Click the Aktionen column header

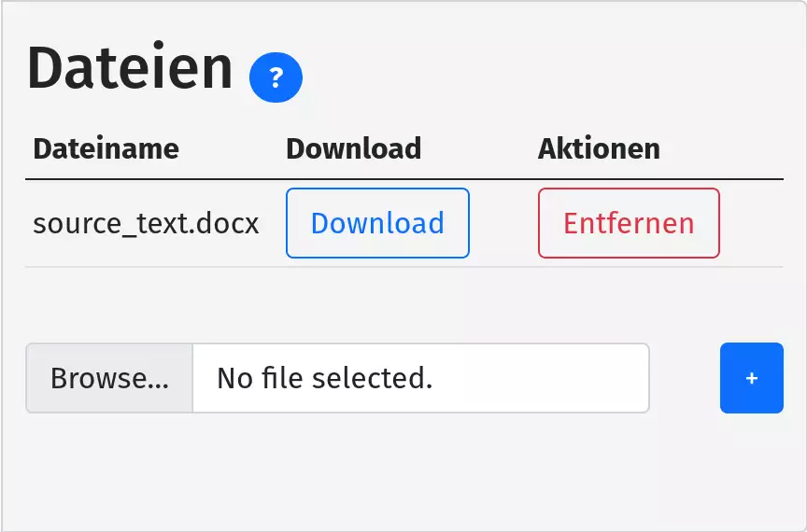click(599, 148)
